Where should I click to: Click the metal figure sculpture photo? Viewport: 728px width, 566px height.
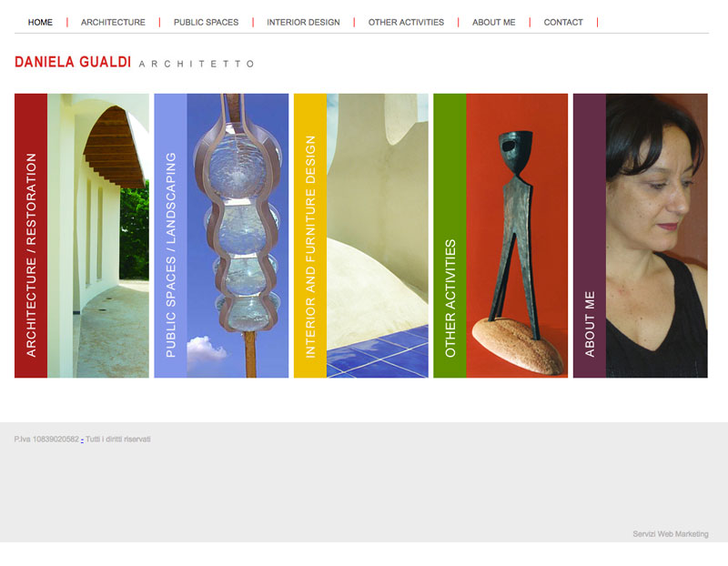tap(517, 236)
